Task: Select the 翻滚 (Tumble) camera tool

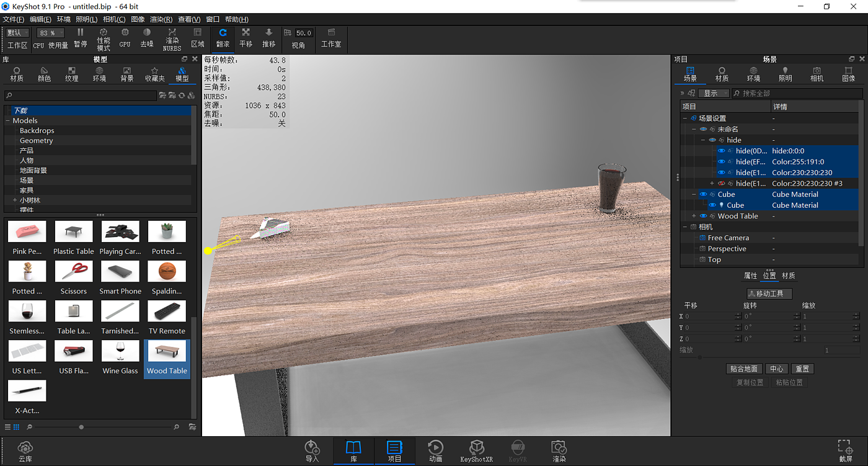Action: coord(223,38)
